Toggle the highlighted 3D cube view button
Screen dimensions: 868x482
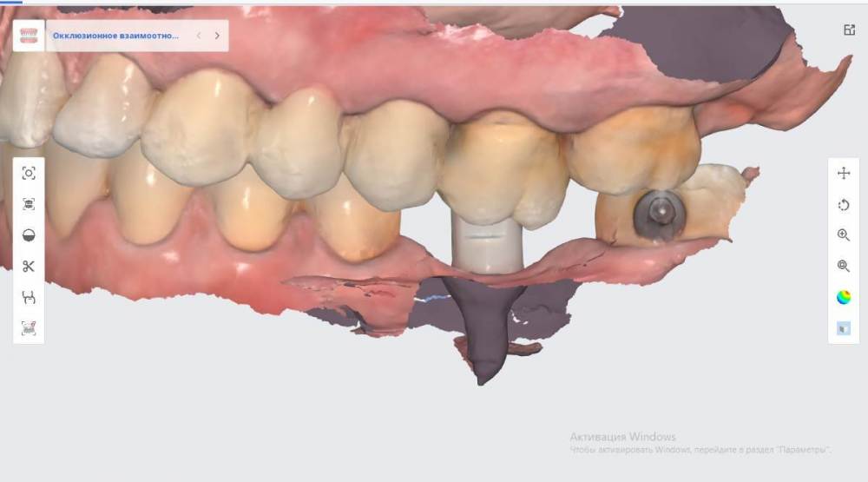[844, 328]
